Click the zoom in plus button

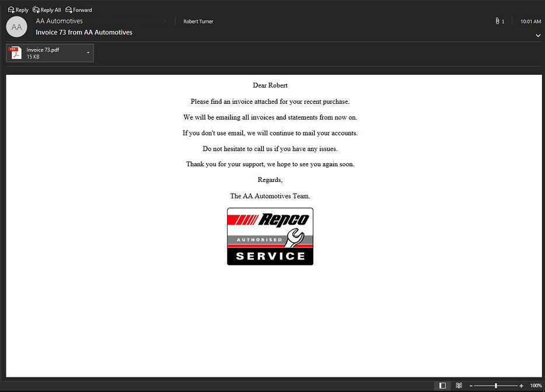[x=521, y=386]
